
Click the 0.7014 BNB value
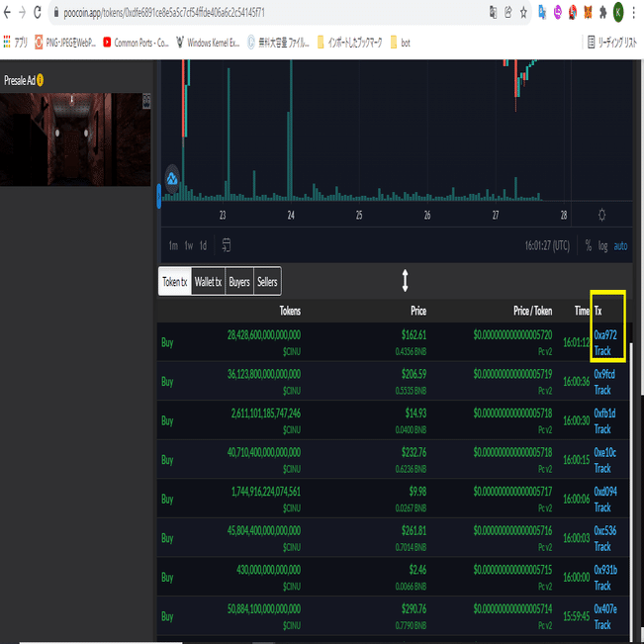[x=411, y=547]
